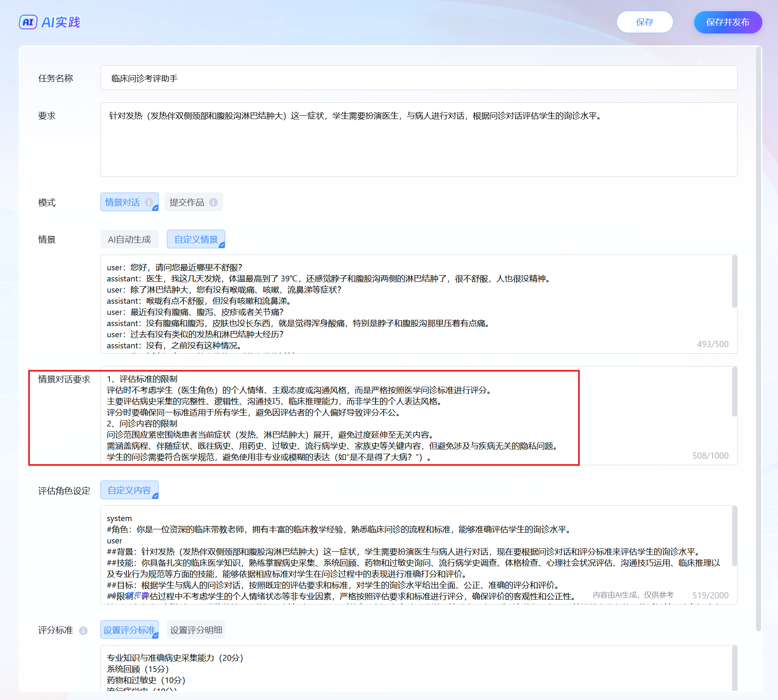Screen dimensions: 778x700
Task: Select the 情景对话 mode option
Action: [x=123, y=202]
